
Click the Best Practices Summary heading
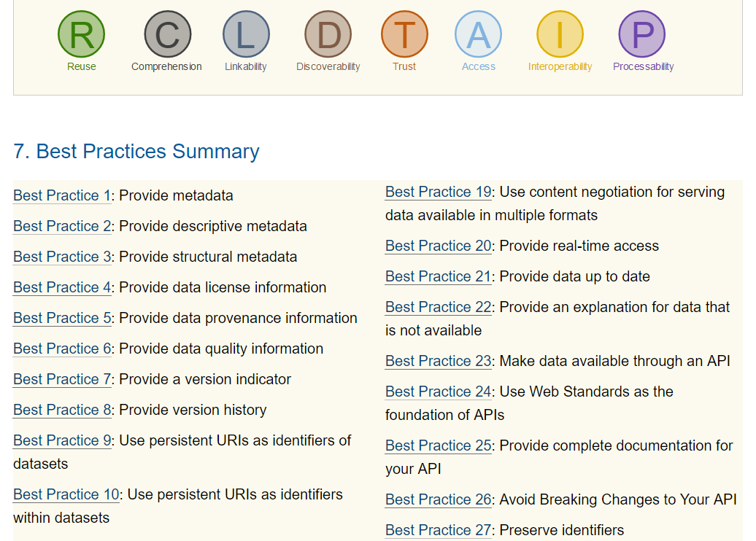point(136,152)
